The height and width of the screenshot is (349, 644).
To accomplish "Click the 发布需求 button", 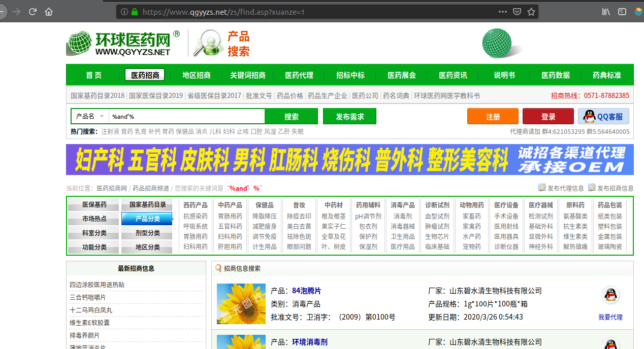I will (350, 116).
